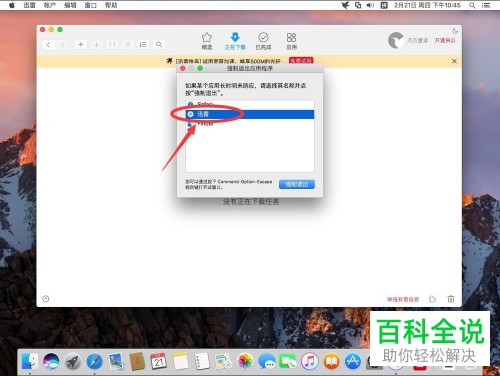The width and height of the screenshot is (500, 376).
Task: Add a new download task with plus icon
Action: pyautogui.click(x=80, y=44)
